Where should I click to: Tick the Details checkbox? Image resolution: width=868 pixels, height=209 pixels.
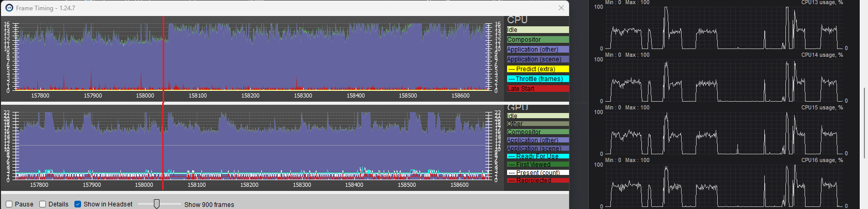click(43, 204)
